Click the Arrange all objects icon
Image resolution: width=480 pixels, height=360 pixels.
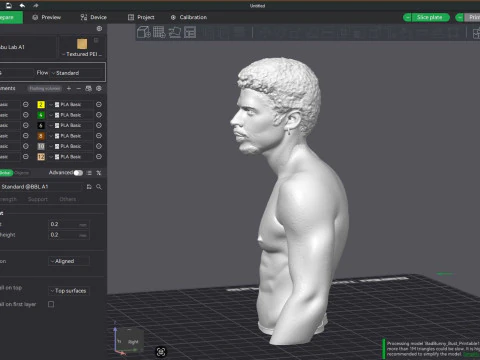coord(190,32)
